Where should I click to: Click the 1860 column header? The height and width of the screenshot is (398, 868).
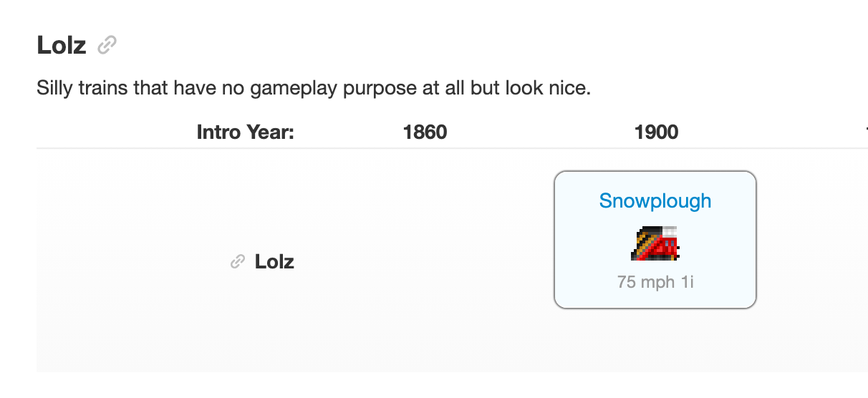[x=425, y=132]
